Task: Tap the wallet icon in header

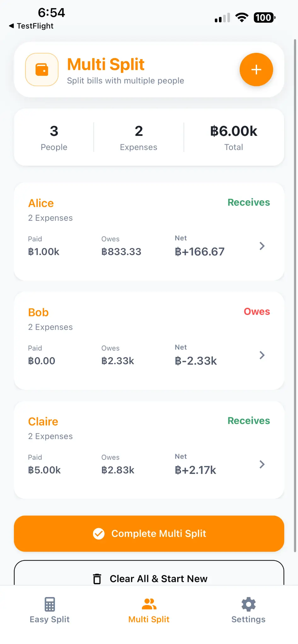Action: click(42, 69)
